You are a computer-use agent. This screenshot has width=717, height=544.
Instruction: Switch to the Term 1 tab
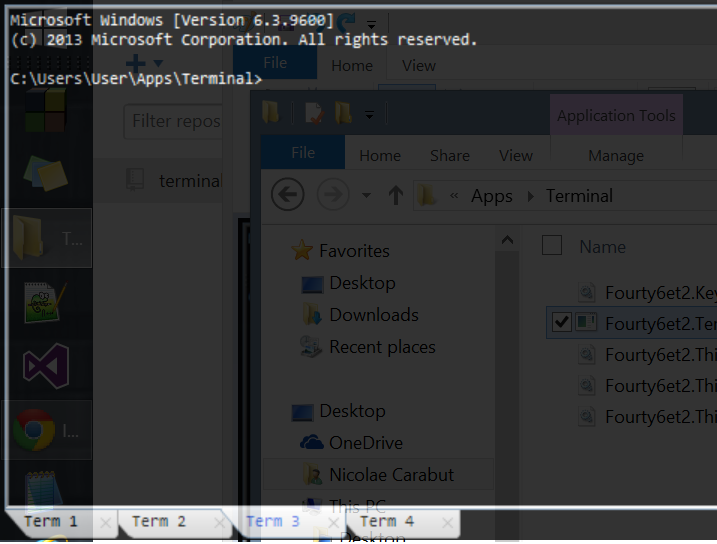(51, 522)
